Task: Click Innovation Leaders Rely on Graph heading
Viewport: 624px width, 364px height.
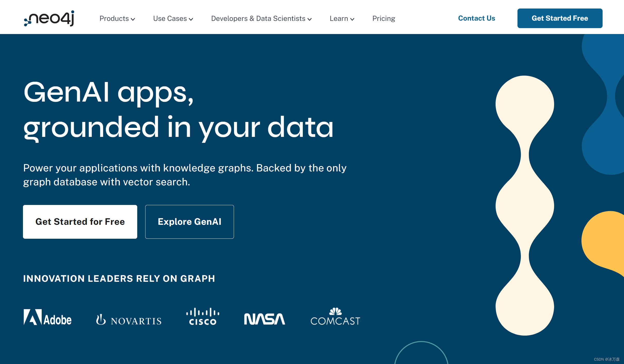Action: [119, 278]
